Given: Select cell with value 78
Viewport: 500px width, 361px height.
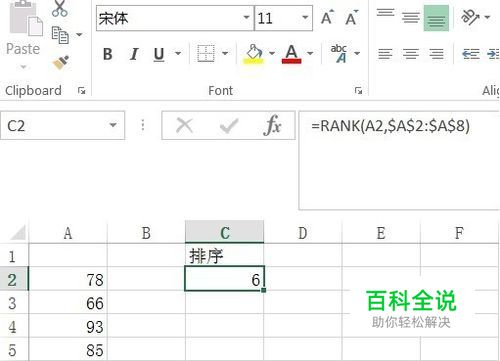Looking at the screenshot, I should click(68, 279).
